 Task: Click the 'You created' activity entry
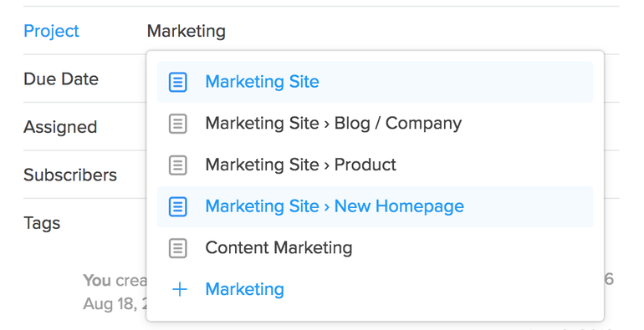[115, 281]
